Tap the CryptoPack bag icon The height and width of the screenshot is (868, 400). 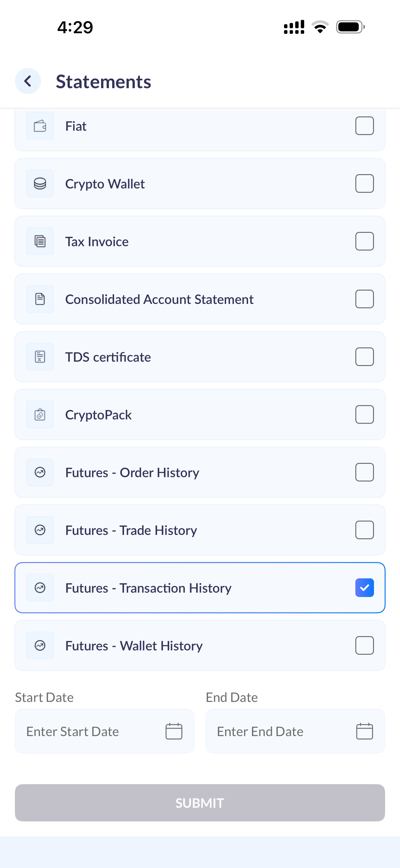point(40,414)
